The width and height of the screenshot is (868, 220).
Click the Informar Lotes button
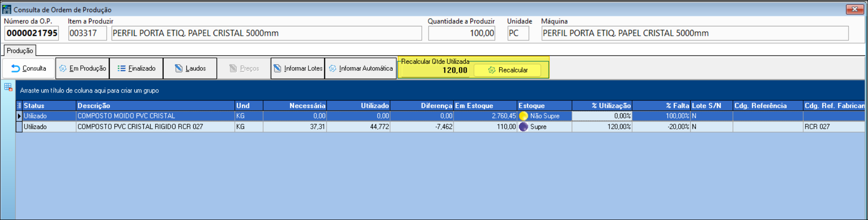click(x=297, y=68)
